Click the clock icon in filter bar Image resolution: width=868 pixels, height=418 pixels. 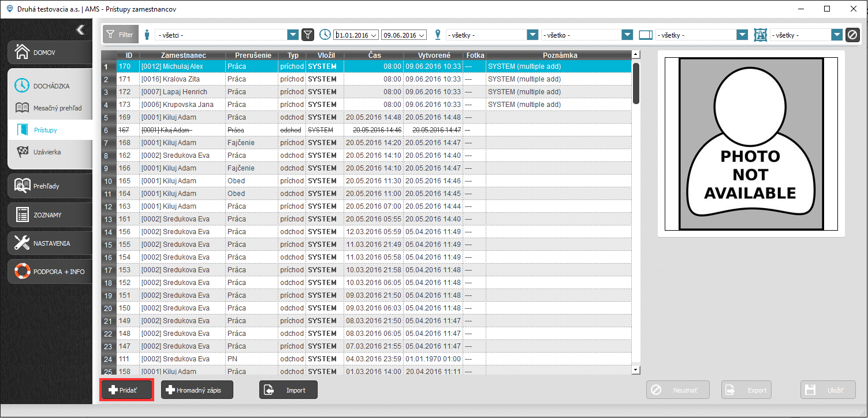tap(325, 35)
